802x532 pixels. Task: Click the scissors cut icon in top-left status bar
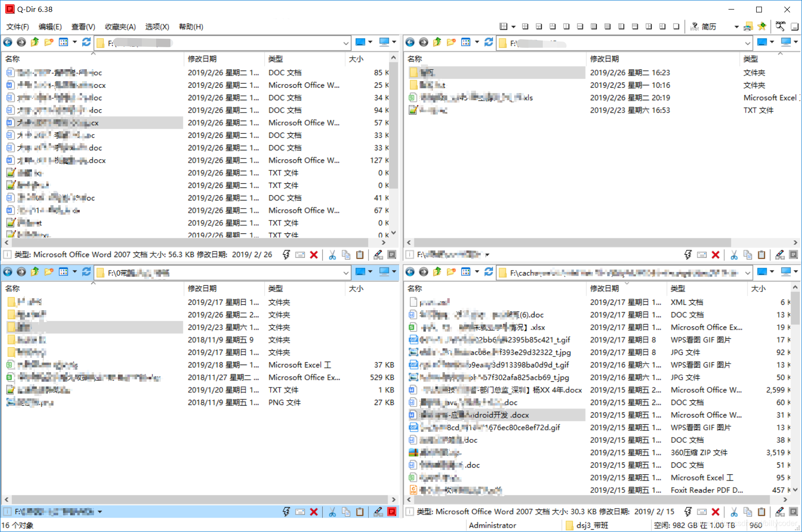click(332, 255)
